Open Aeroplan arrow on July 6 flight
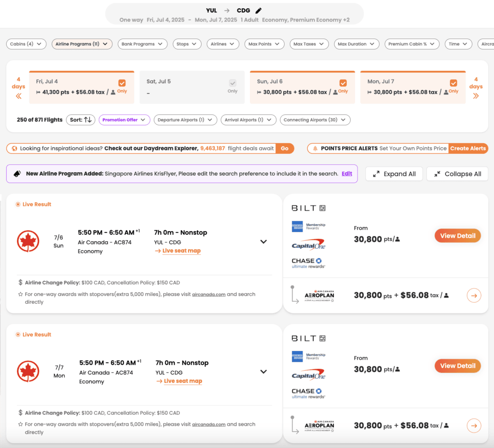The image size is (494, 448). (x=474, y=295)
